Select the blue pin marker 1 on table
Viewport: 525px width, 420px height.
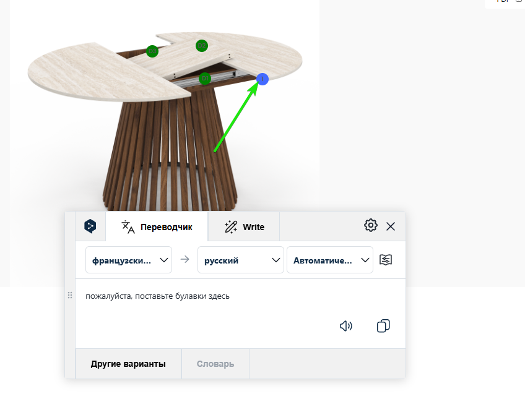pyautogui.click(x=262, y=79)
